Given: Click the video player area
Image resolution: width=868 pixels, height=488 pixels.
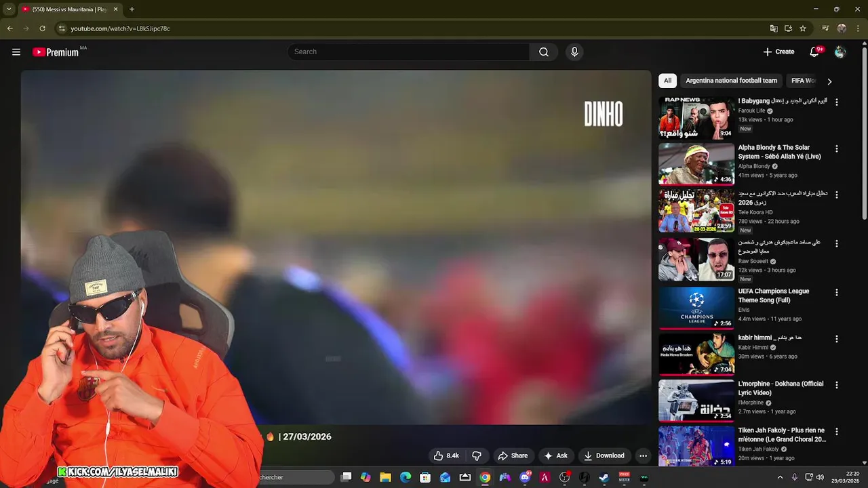Looking at the screenshot, I should 336,247.
